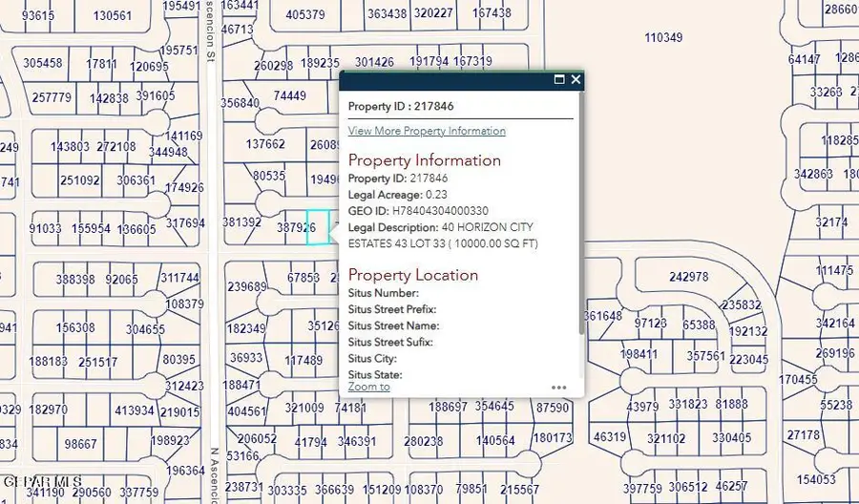Image resolution: width=859 pixels, height=504 pixels.
Task: Click parcel labeled 98667
Action: point(80,443)
